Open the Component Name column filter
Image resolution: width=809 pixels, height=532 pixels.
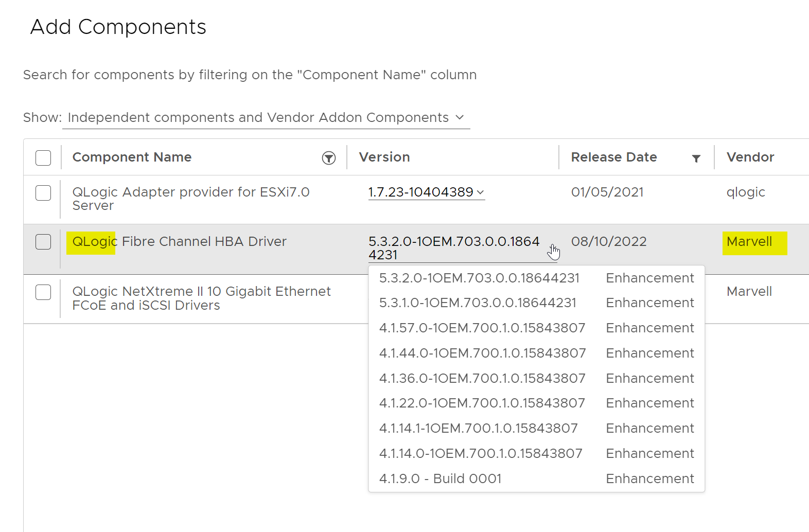click(x=329, y=158)
